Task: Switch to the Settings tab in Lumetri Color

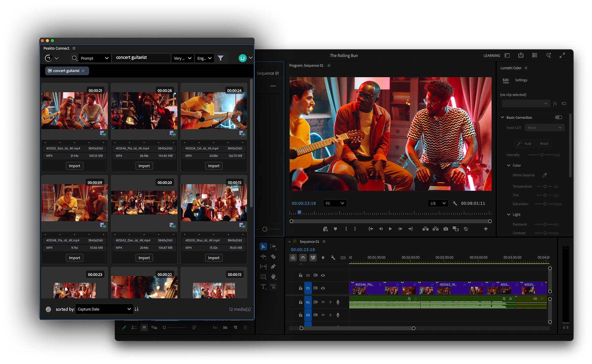Action: (x=521, y=80)
